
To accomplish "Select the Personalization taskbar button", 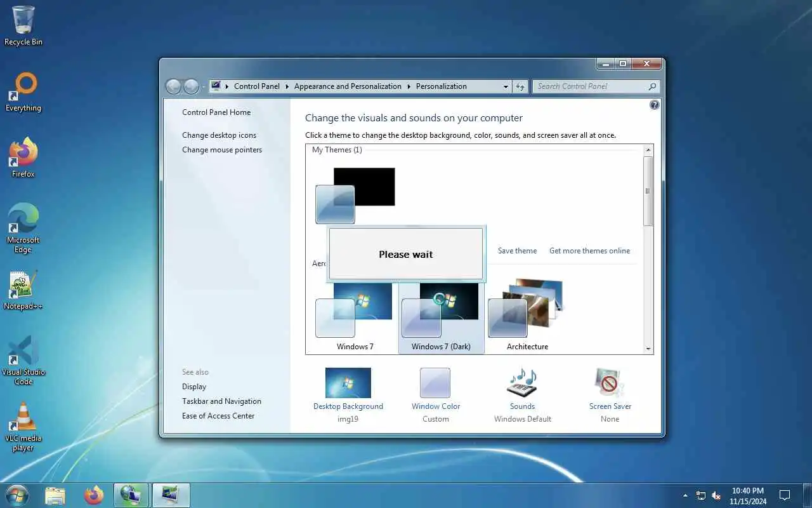I will pos(171,495).
